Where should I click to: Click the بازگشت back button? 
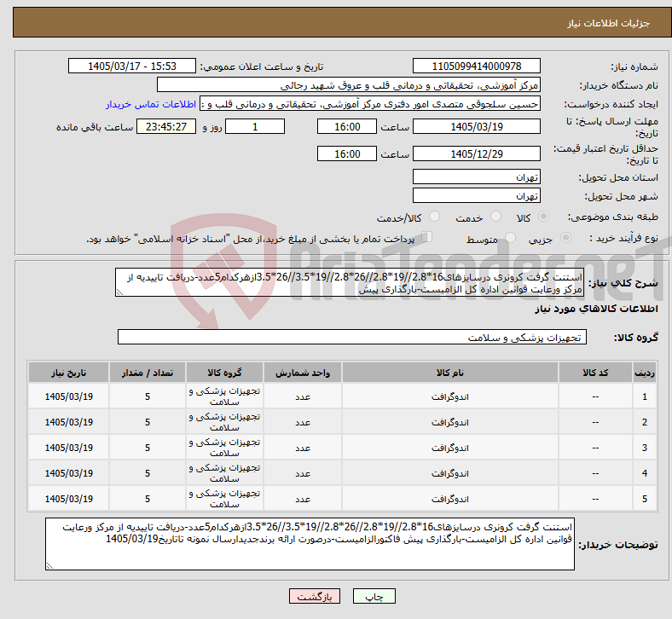[314, 596]
